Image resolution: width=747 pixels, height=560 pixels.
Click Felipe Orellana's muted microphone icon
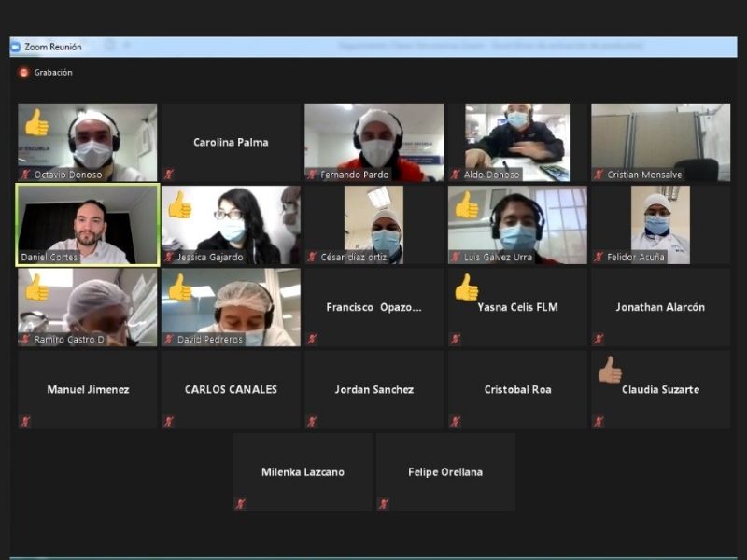point(384,504)
